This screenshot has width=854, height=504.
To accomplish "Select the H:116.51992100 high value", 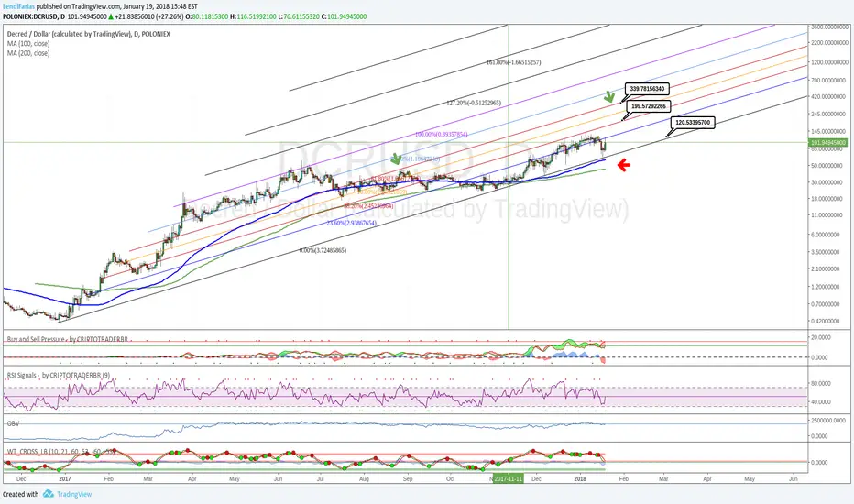I will (x=253, y=16).
